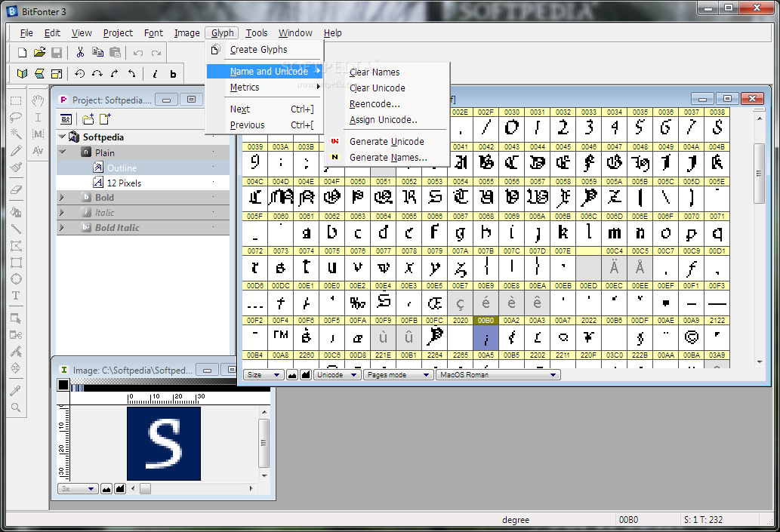Click the properties list icon in Project panel
Viewport: 780px width, 532px height.
[66, 119]
